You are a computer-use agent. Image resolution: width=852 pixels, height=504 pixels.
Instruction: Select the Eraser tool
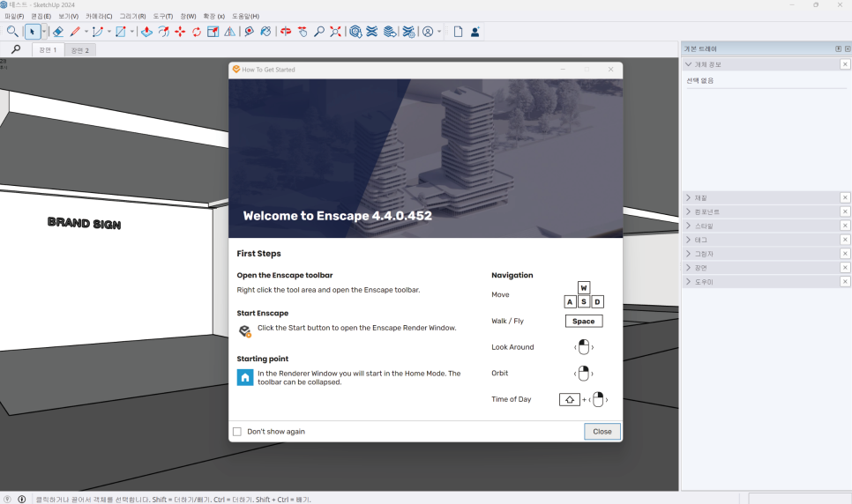tap(58, 32)
